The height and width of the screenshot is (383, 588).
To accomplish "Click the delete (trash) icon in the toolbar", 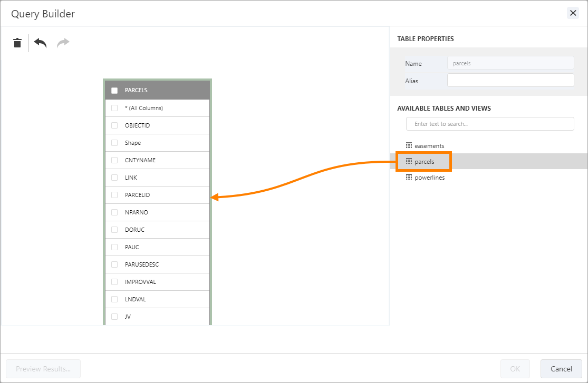I will 17,43.
